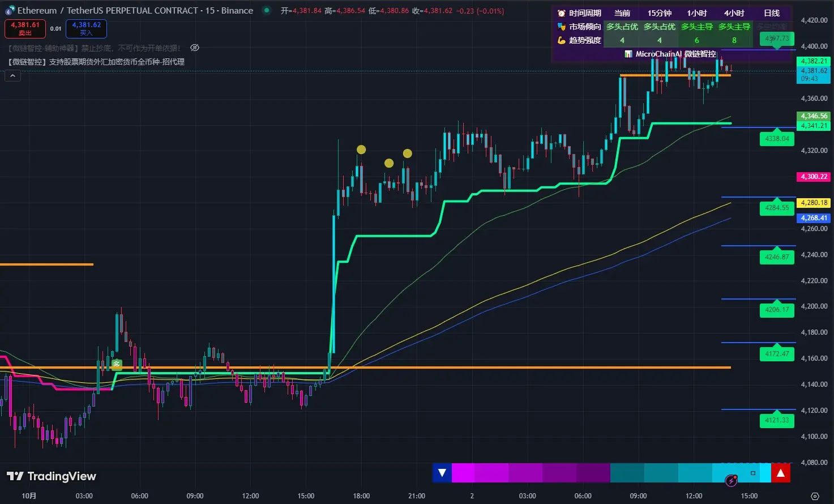This screenshot has width=834, height=504.
Task: Open chart settings hexagon icon
Action: click(x=815, y=496)
